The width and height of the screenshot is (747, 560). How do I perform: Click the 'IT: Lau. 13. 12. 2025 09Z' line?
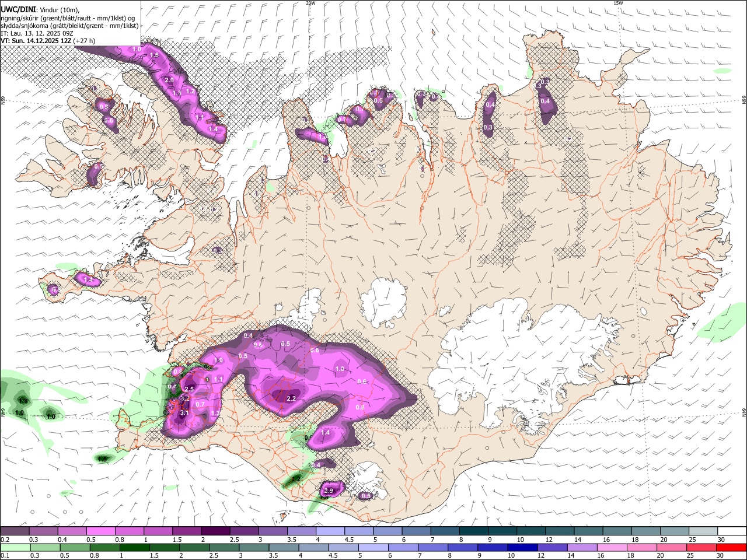click(37, 33)
